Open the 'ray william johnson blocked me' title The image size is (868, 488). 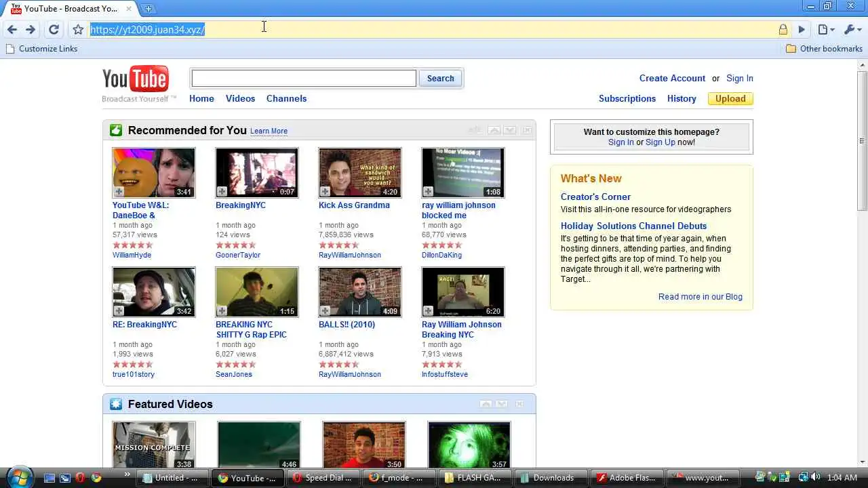click(x=458, y=210)
